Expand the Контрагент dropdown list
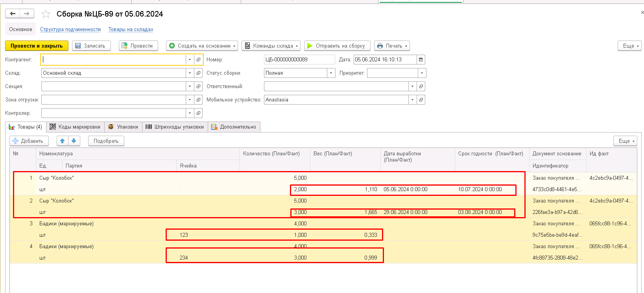644x293 pixels. coord(190,60)
